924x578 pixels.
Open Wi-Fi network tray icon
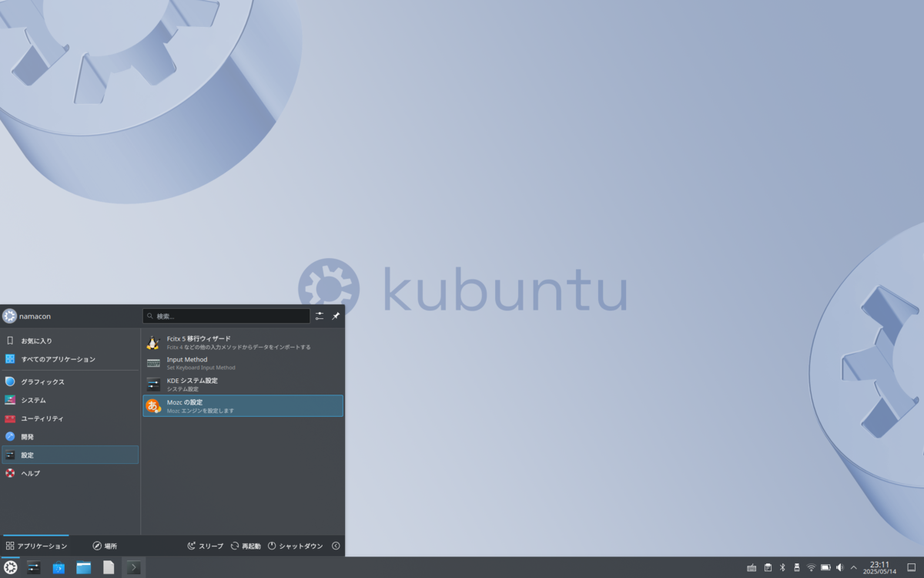[x=811, y=568]
